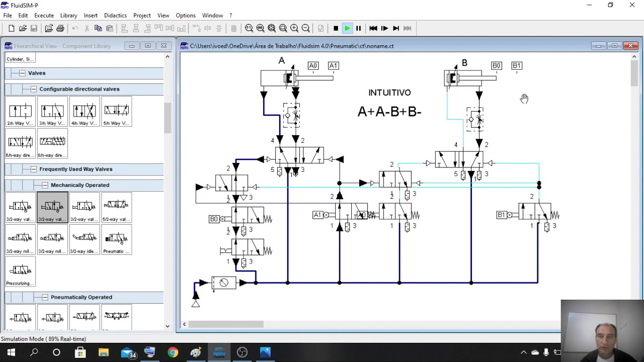Open the Execute menu
The image size is (644, 362).
pyautogui.click(x=44, y=16)
